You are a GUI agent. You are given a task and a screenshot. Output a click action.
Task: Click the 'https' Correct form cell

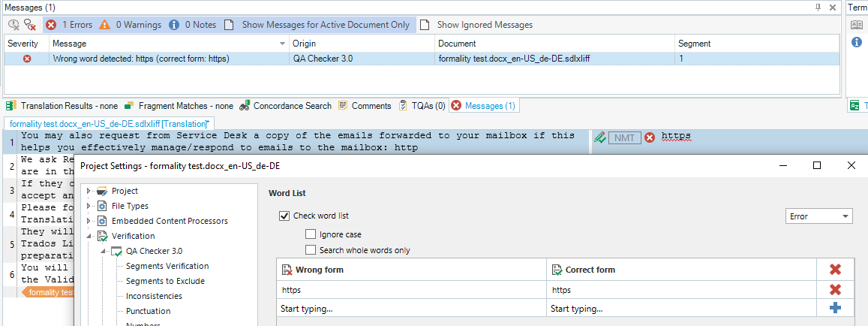point(681,290)
